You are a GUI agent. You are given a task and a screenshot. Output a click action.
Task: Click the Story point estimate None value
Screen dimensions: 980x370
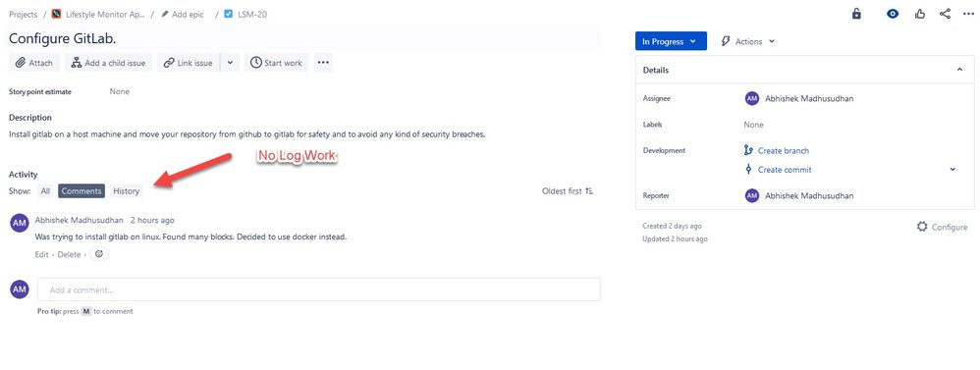point(120,91)
